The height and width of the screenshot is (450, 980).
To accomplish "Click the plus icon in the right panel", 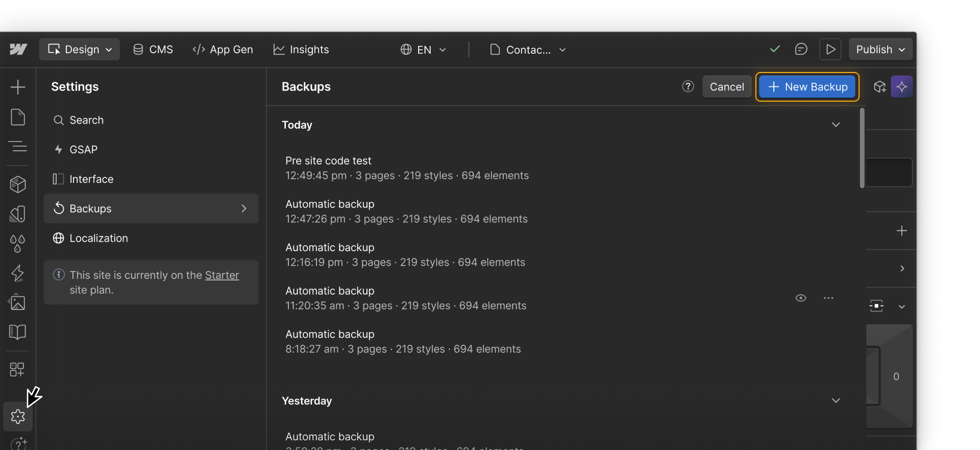I will [902, 231].
